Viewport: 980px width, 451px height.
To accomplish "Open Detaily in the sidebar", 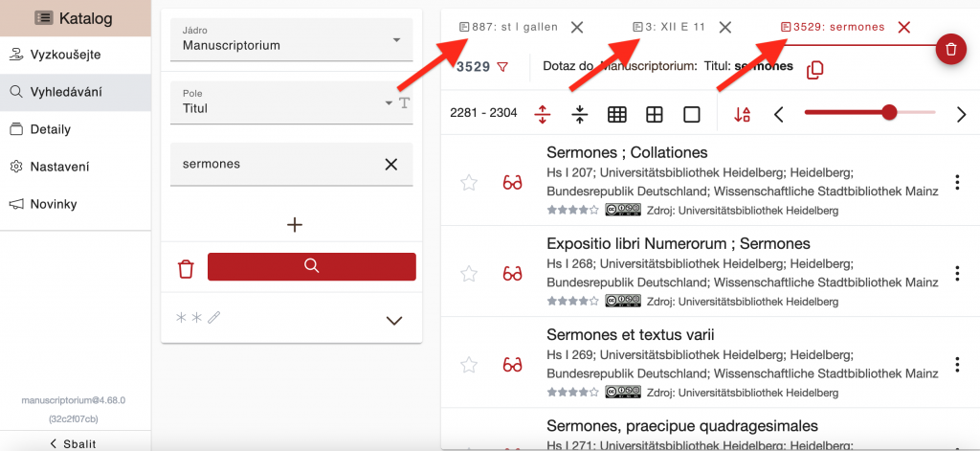I will coord(51,129).
